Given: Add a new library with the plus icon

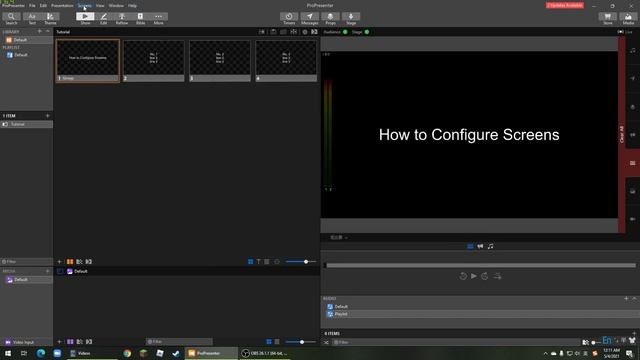Looking at the screenshot, I should coord(40,31).
